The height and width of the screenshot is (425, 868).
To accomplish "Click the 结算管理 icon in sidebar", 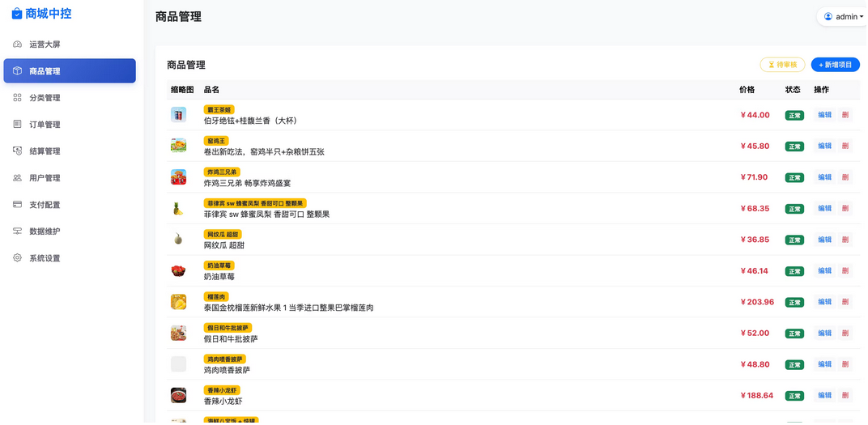I will coord(17,151).
